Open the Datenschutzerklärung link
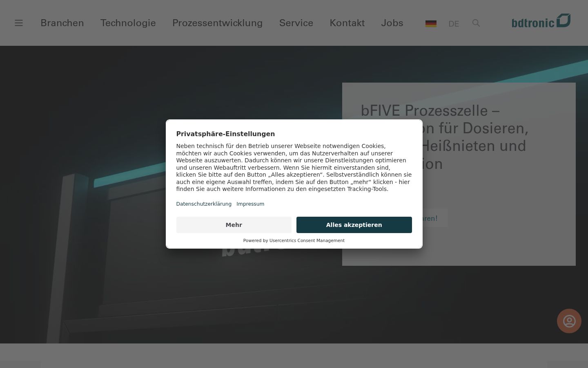The height and width of the screenshot is (368, 588). click(204, 204)
